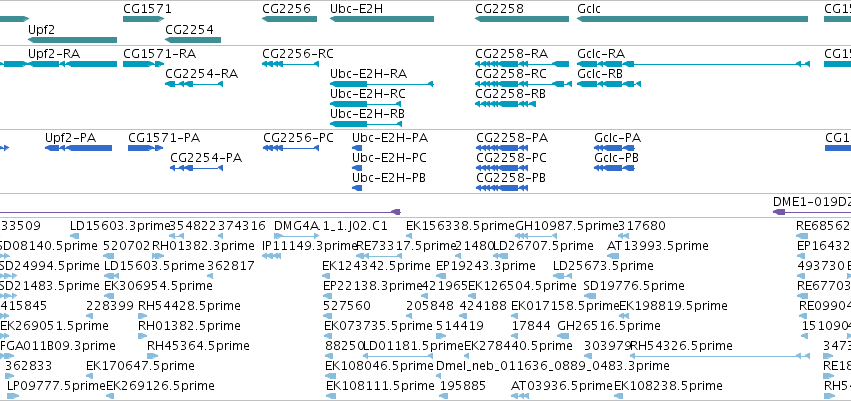Select the EK124342.5prime EST label
The image size is (851, 401).
377,266
